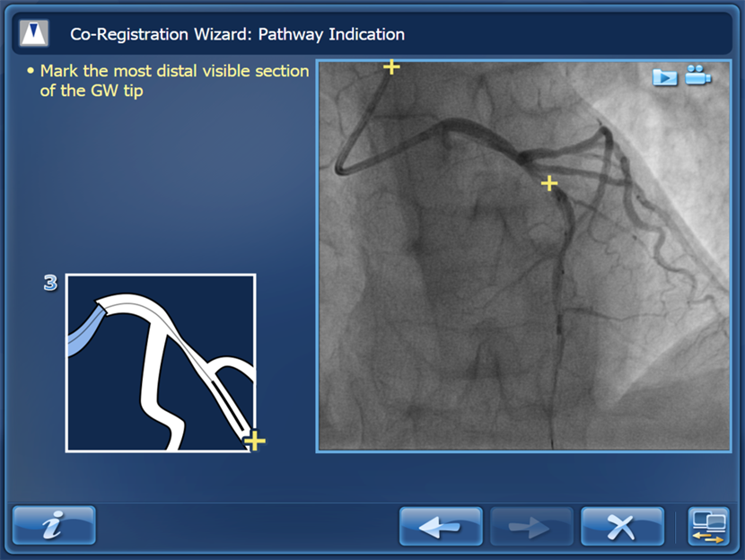Viewport: 745px width, 560px height.
Task: Play the angiogram clip with the play icon
Action: pos(665,77)
